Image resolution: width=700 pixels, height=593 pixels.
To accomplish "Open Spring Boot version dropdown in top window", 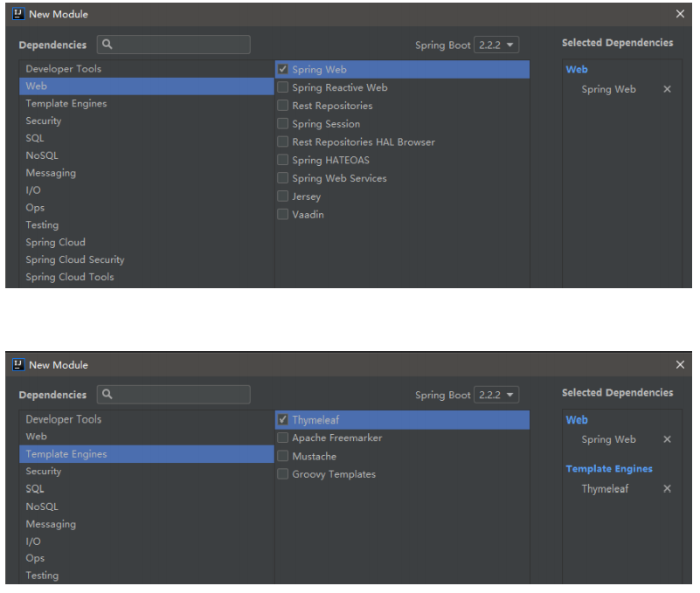I will pyautogui.click(x=496, y=45).
